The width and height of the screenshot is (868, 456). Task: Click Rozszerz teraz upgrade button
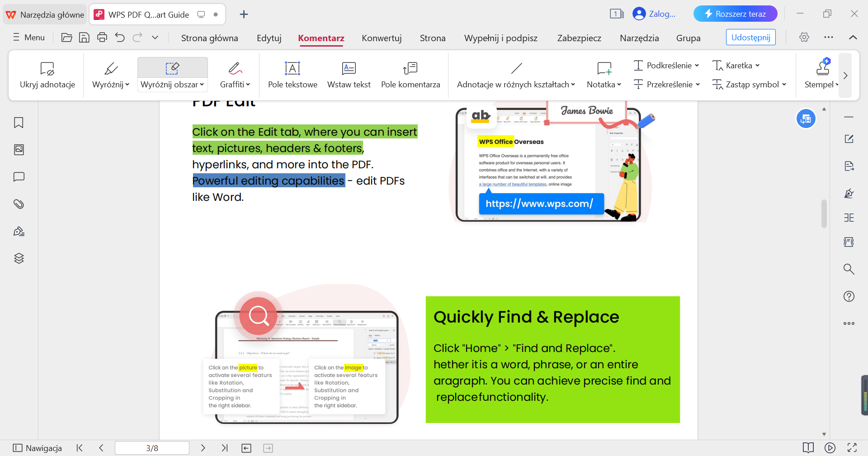point(736,14)
